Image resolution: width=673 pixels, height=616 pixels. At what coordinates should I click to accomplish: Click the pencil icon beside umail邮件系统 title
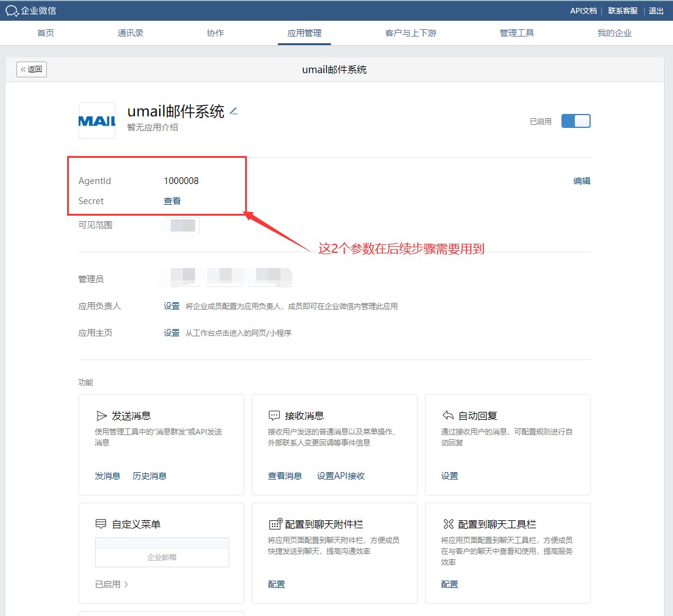(x=233, y=112)
